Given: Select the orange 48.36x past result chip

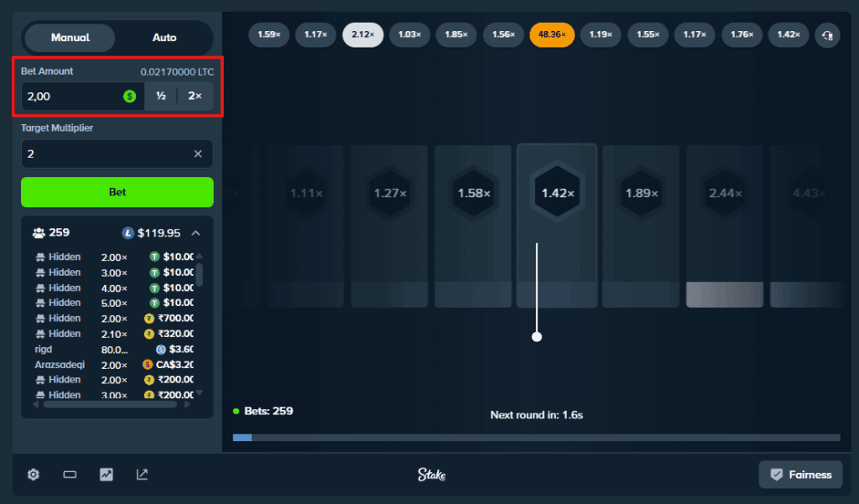Looking at the screenshot, I should (551, 35).
